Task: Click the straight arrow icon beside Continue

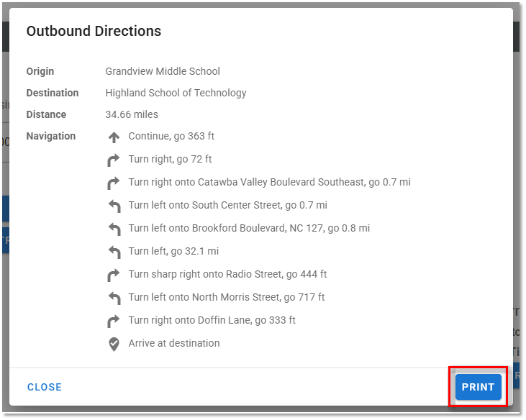Action: pos(114,137)
